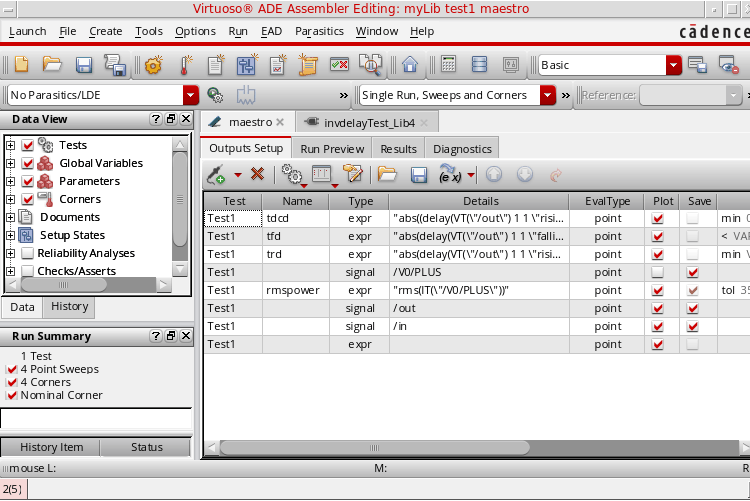Open the Single Run, Sweeps and Corners dropdown

click(x=547, y=95)
